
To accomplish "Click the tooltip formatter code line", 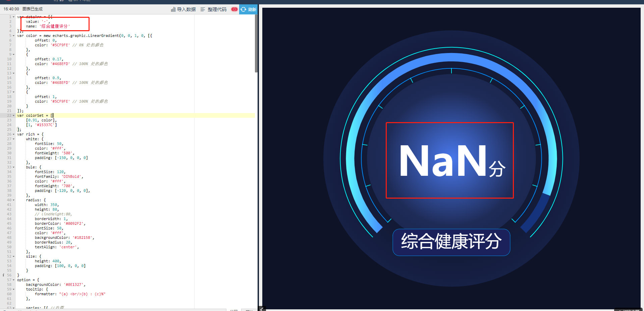I will click(70, 294).
